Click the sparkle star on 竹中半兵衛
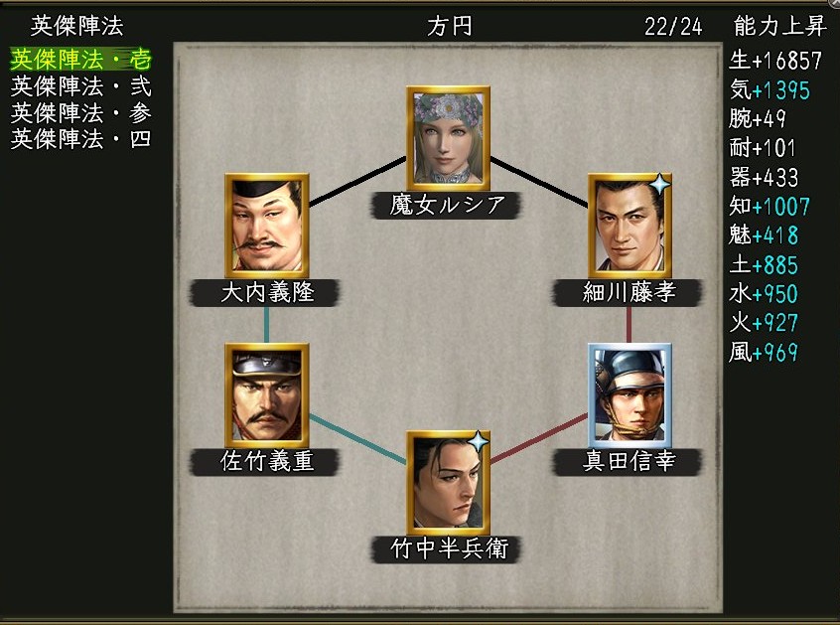Image resolution: width=840 pixels, height=625 pixels. click(x=479, y=442)
